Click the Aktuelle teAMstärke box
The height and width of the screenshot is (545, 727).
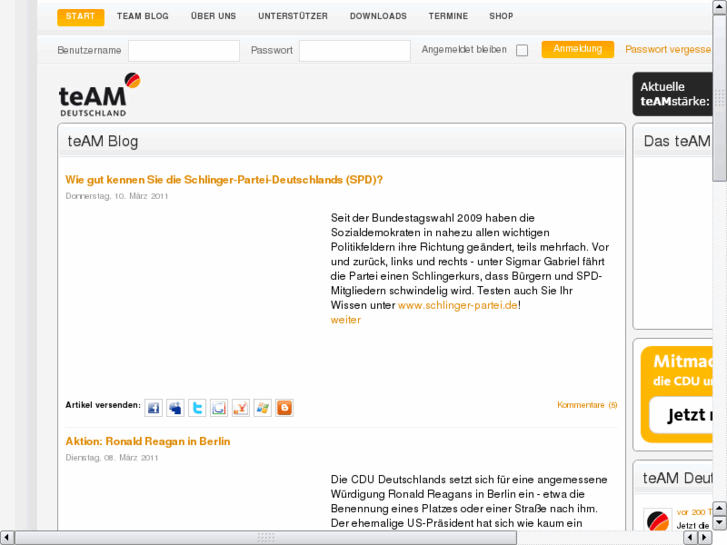click(673, 94)
